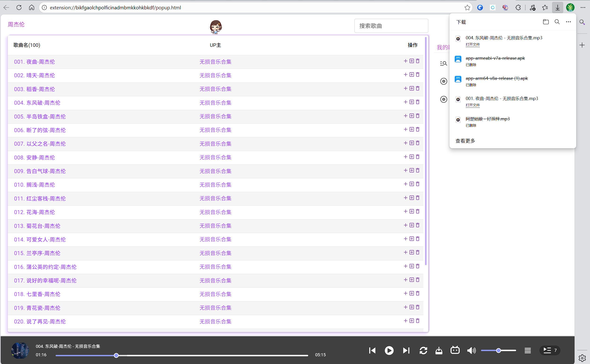Click the album cover thumbnail in player
This screenshot has width=590, height=364.
pos(20,350)
